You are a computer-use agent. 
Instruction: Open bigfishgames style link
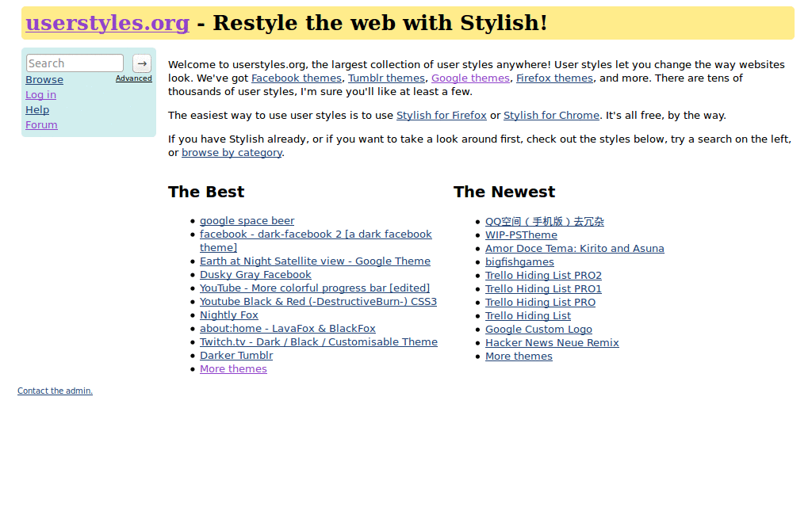coord(519,261)
